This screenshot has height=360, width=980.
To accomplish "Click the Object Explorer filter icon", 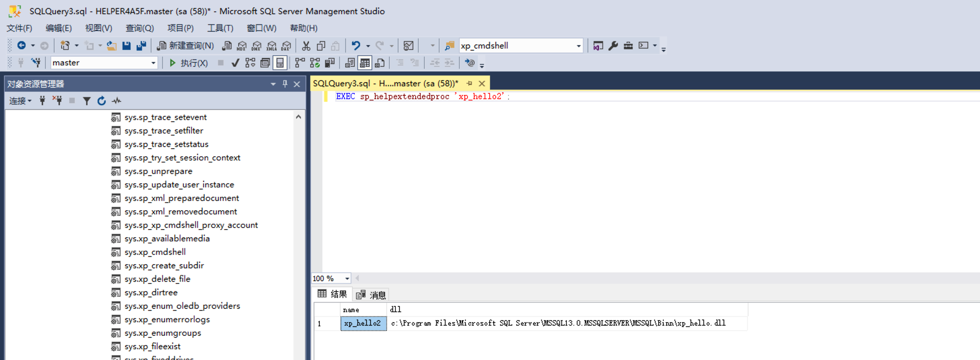I will pyautogui.click(x=87, y=101).
